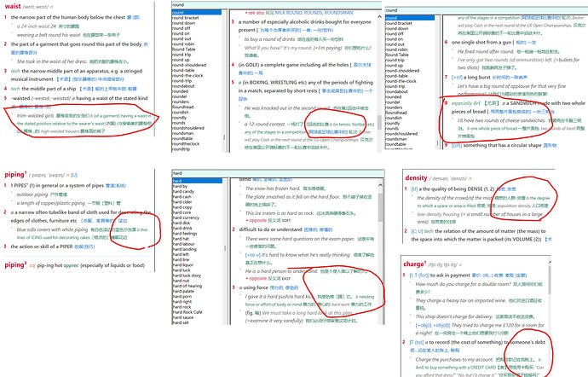
Task: Select 'round-the-clock' in the SANDWICH-sense round window
Action: pyautogui.click(x=401, y=81)
